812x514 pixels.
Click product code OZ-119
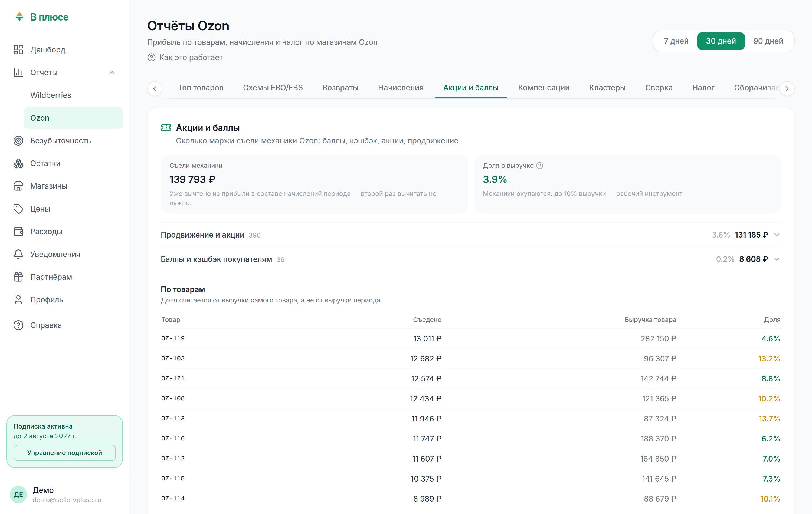point(173,338)
